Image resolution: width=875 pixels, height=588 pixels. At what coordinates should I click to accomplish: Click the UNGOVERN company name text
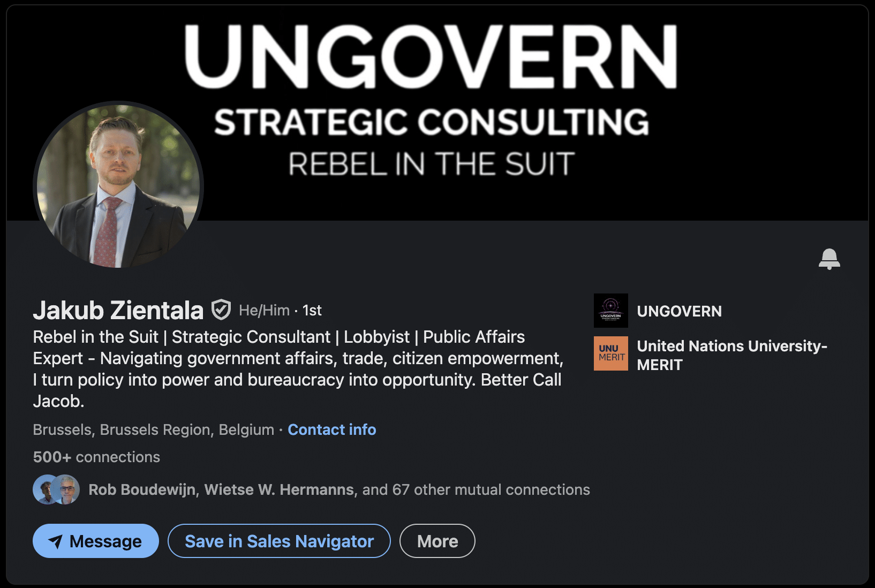point(679,311)
